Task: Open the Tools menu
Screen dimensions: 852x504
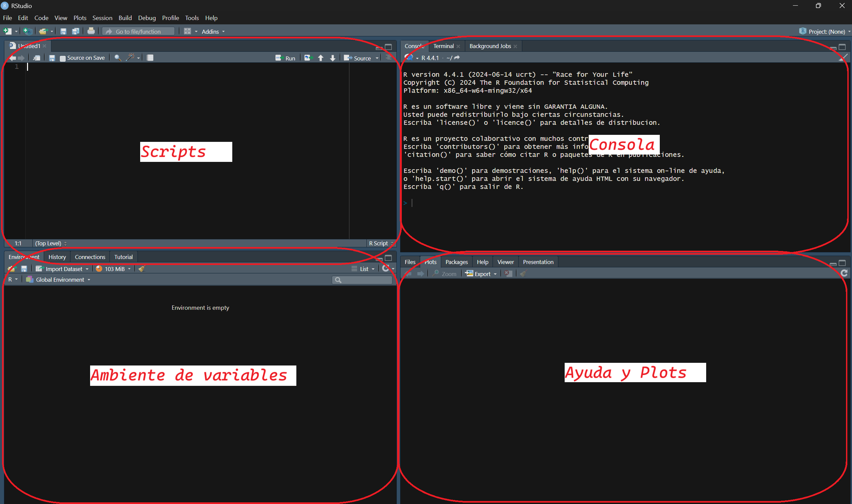Action: click(x=192, y=18)
